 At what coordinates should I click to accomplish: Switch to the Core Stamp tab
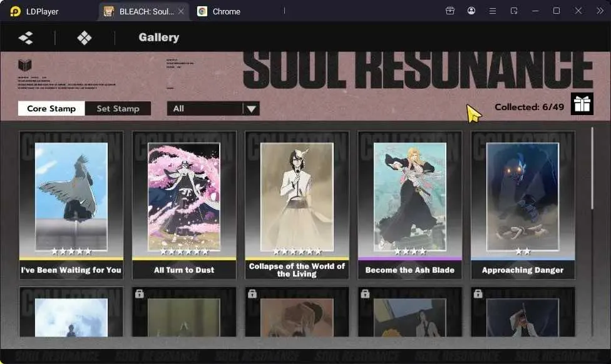point(51,109)
